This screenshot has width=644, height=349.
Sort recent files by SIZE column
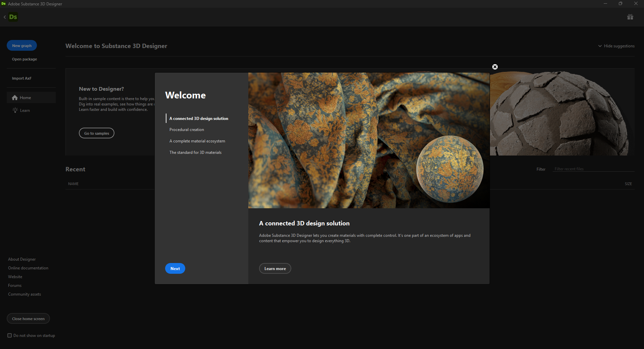(x=628, y=184)
